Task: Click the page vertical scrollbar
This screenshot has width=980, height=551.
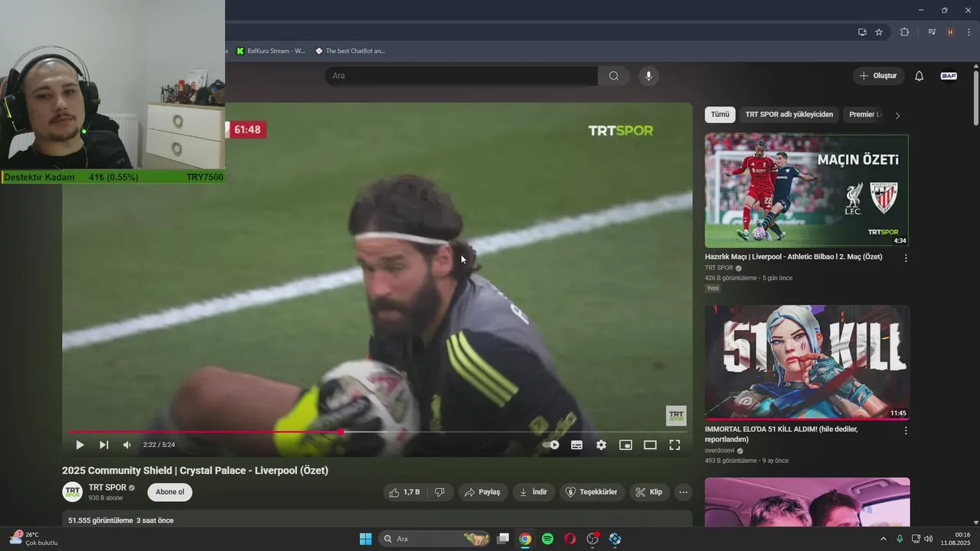Action: [x=975, y=98]
